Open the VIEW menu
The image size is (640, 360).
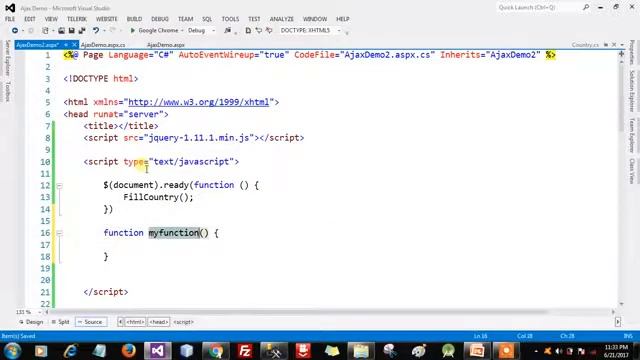click(x=51, y=19)
